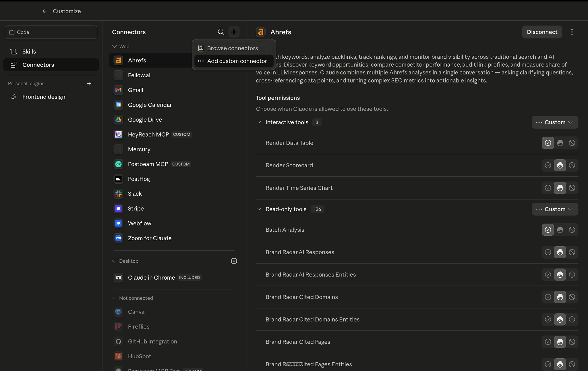Open the Skills section in sidebar
The width and height of the screenshot is (588, 371).
(51, 52)
